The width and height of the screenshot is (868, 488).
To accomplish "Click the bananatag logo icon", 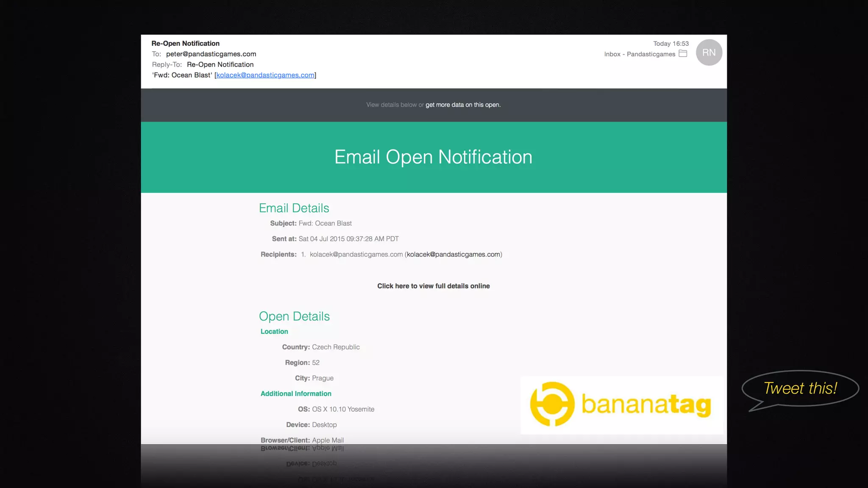I will click(552, 404).
